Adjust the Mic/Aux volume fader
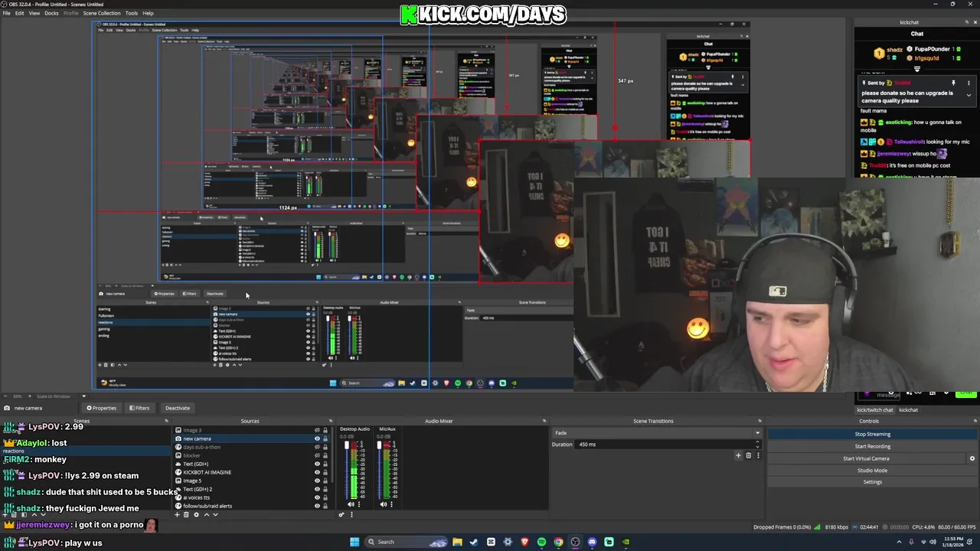The height and width of the screenshot is (551, 980). [x=378, y=445]
